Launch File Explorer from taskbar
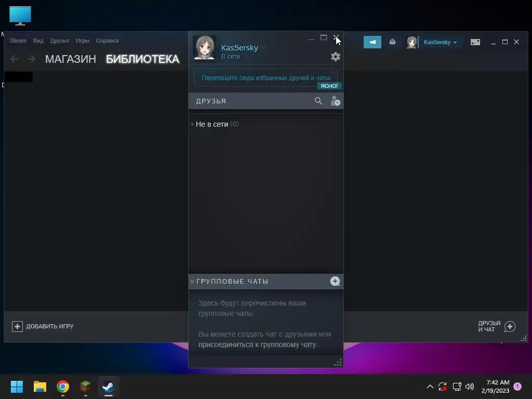Viewport: 532px width, 399px height. coord(39,387)
